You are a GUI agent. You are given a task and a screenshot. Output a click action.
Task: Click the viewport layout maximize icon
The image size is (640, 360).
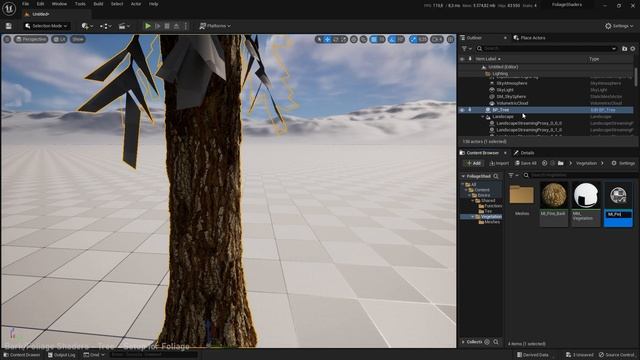451,40
